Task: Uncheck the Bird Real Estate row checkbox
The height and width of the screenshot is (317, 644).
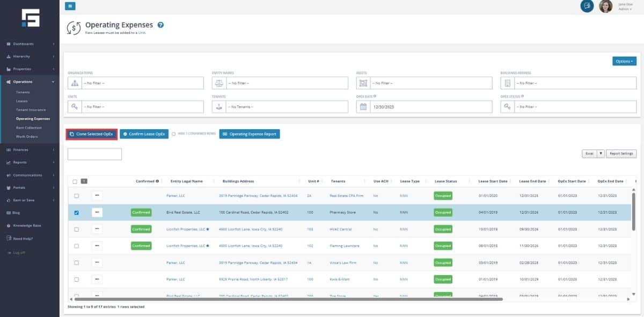Action: [76, 212]
